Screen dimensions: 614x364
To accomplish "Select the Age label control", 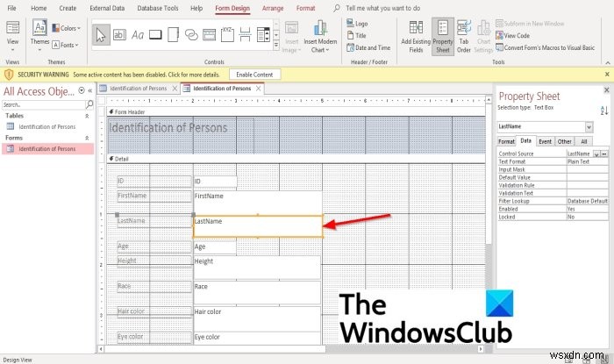I will click(x=154, y=246).
